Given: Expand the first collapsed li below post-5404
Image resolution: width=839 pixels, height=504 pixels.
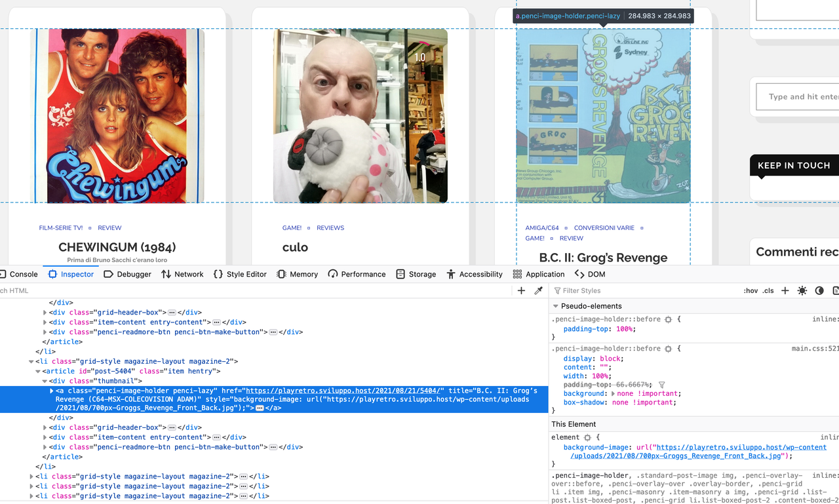Looking at the screenshot, I should pos(31,476).
